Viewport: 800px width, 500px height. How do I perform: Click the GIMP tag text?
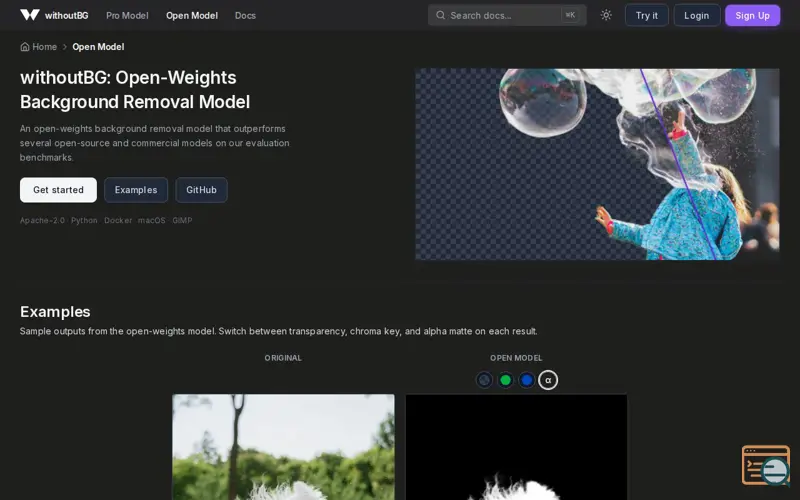(x=182, y=220)
